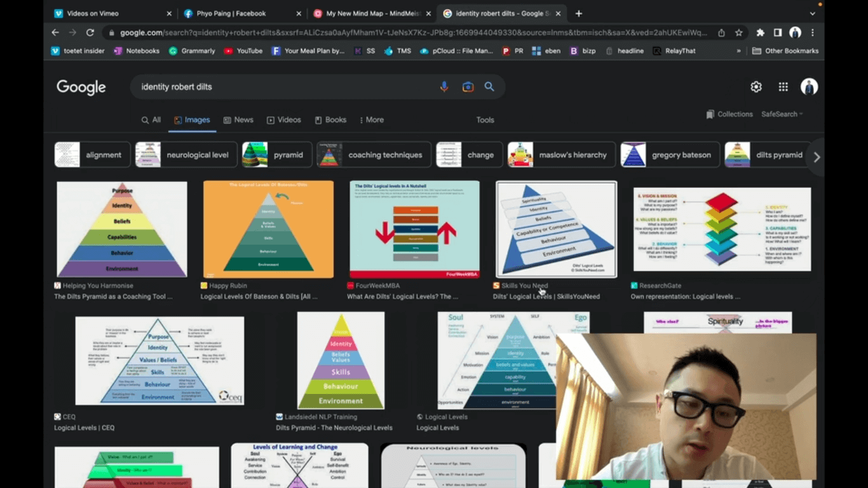Viewport: 868px width, 488px height.
Task: Open the extensions puzzle icon
Action: point(761,32)
